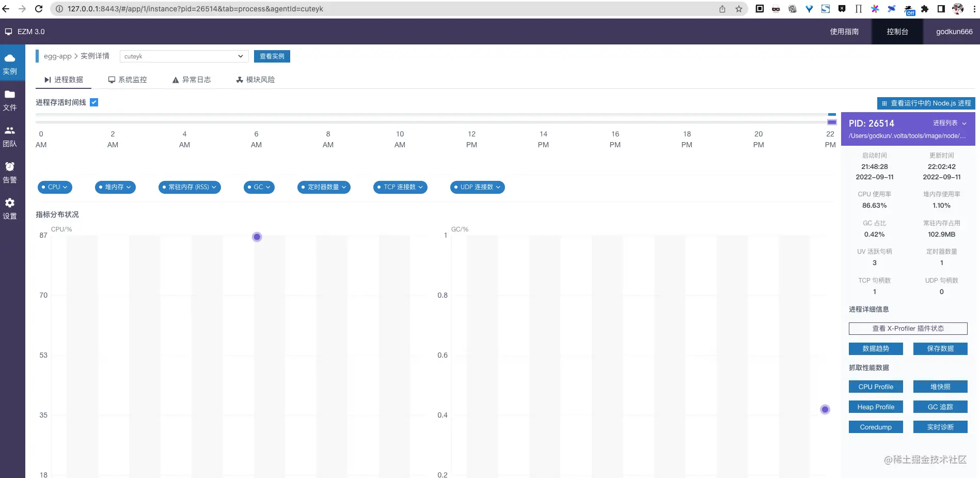Start a CPU Profile capture
This screenshot has width=980, height=478.
[876, 387]
